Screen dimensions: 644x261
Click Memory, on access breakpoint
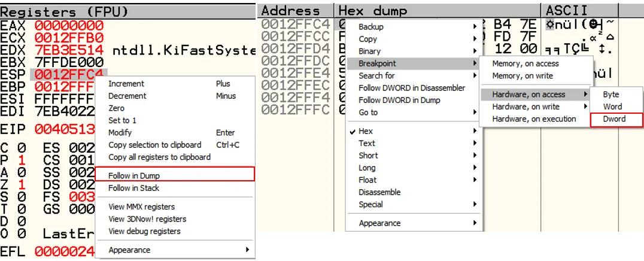tap(525, 63)
